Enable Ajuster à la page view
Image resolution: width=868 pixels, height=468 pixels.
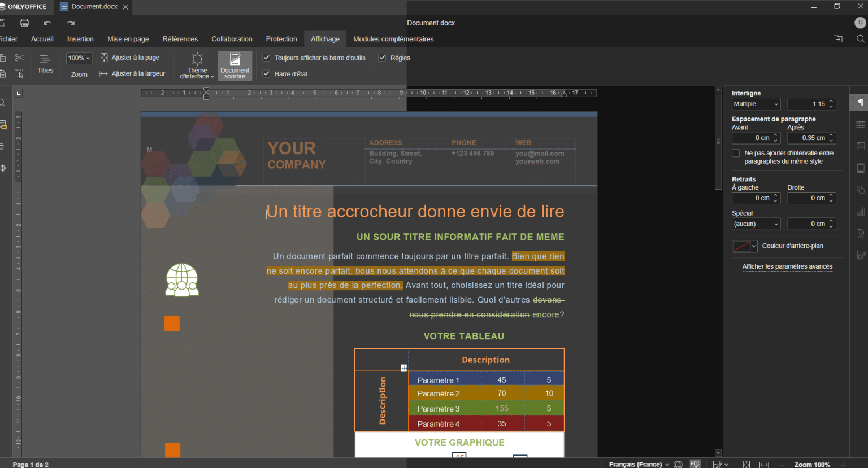[132, 58]
